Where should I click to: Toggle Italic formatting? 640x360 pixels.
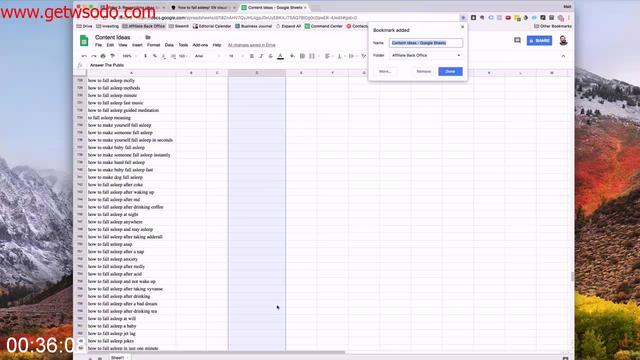click(x=261, y=56)
